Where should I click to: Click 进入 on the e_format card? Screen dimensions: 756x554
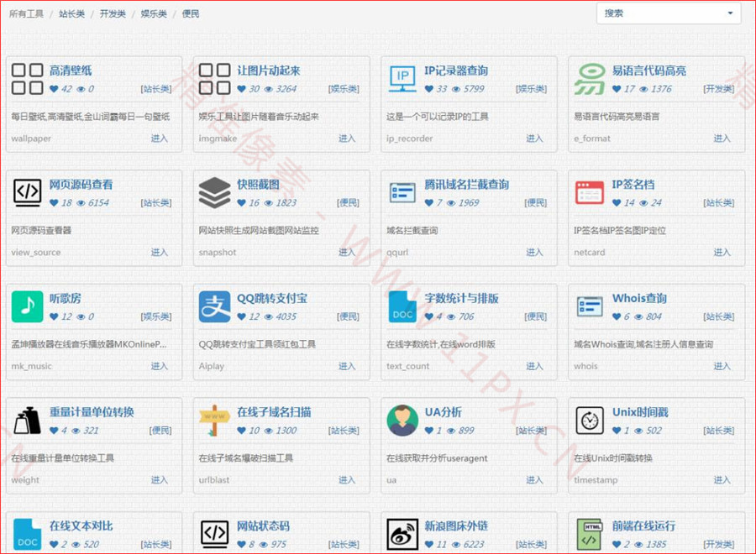click(722, 138)
